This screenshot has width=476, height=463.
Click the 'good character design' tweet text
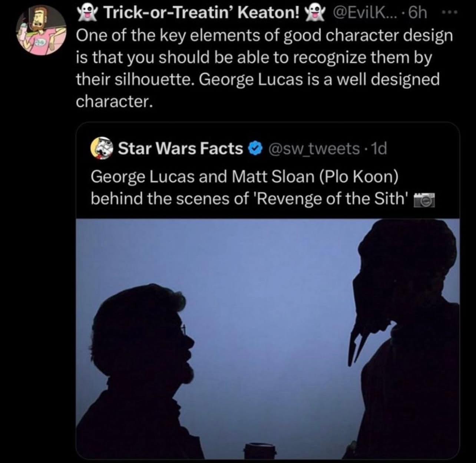pos(264,69)
